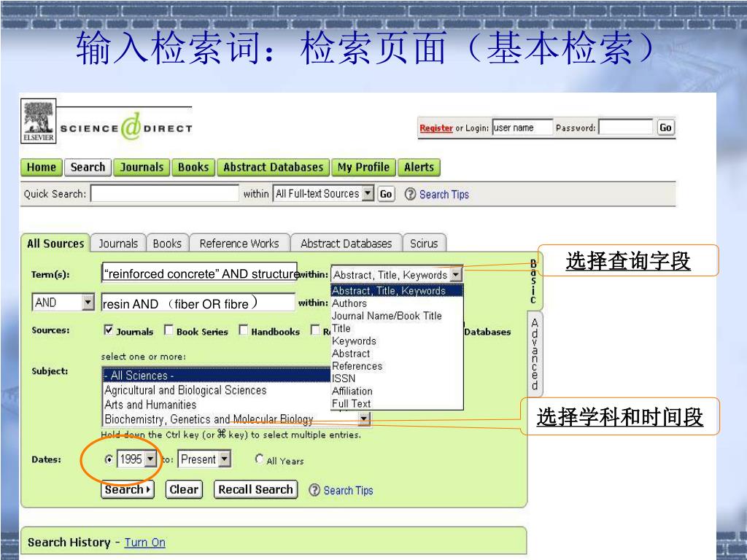747x560 pixels.
Task: Open My Profile page
Action: pos(363,168)
